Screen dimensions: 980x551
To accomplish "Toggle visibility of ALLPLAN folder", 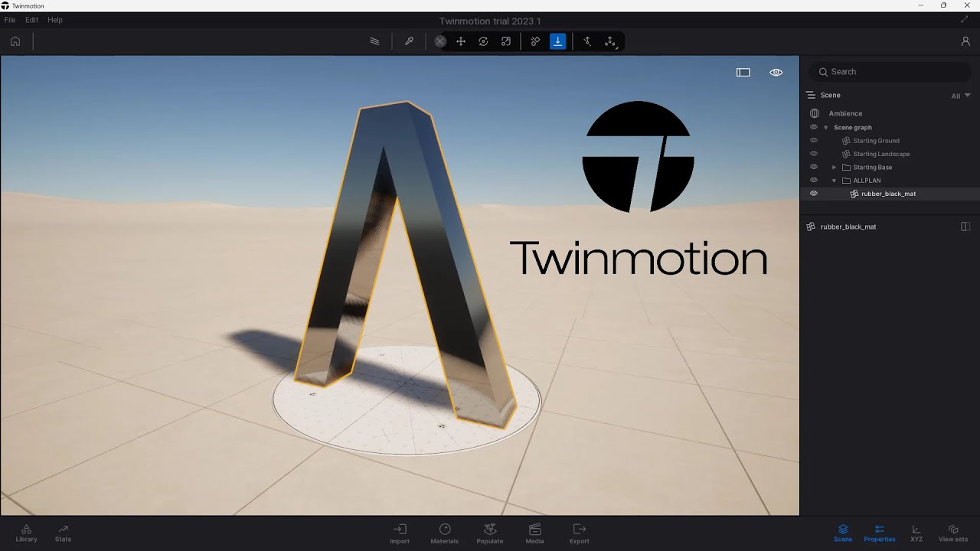I will tap(814, 181).
